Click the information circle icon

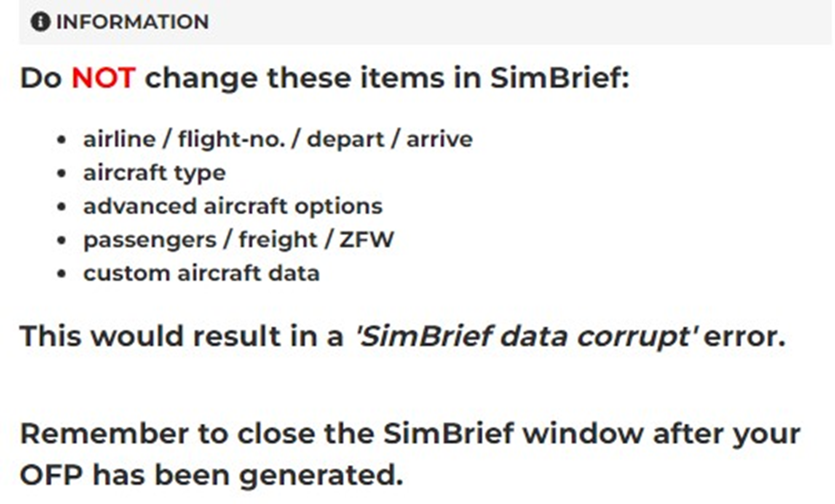pyautogui.click(x=40, y=22)
